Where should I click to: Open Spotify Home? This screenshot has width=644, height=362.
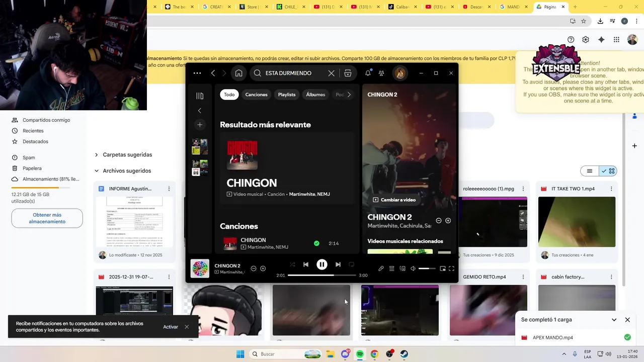coord(239,73)
